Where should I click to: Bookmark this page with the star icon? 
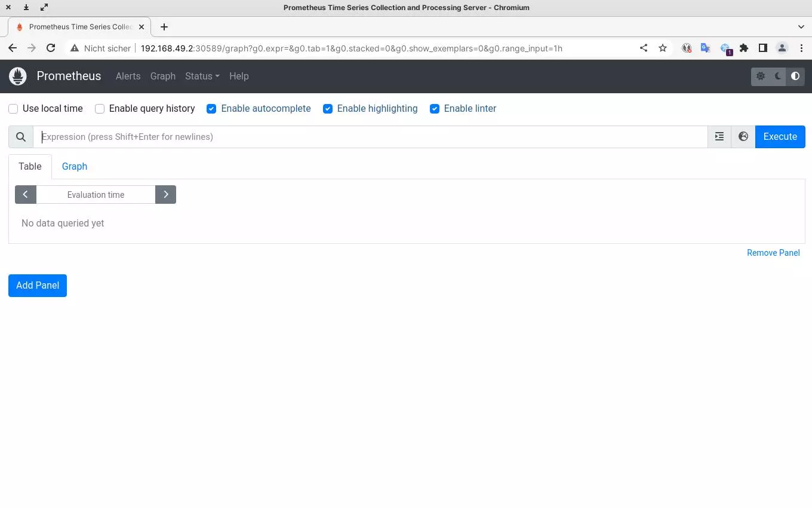[x=663, y=48]
